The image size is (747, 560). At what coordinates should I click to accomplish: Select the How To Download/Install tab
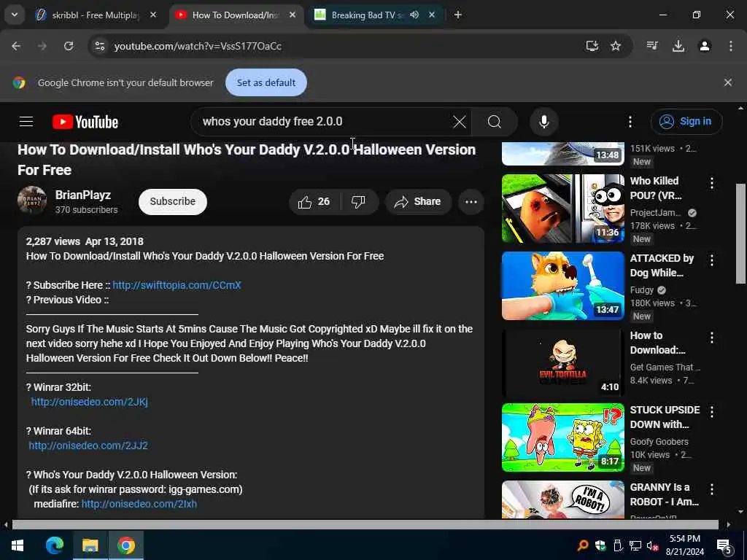click(x=234, y=15)
